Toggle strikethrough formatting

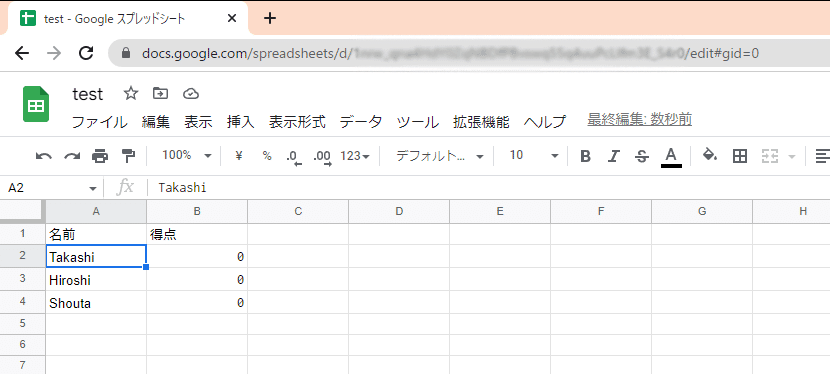pyautogui.click(x=642, y=156)
